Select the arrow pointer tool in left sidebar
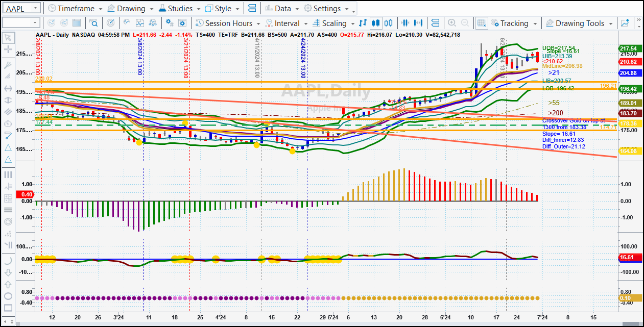644x327 pixels. (8, 38)
